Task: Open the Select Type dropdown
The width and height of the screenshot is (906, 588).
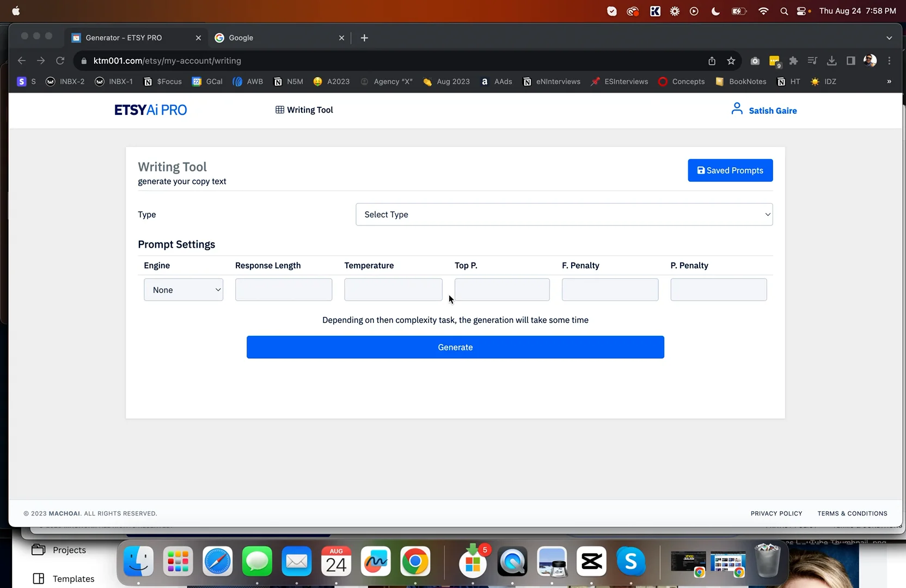Action: click(x=564, y=214)
